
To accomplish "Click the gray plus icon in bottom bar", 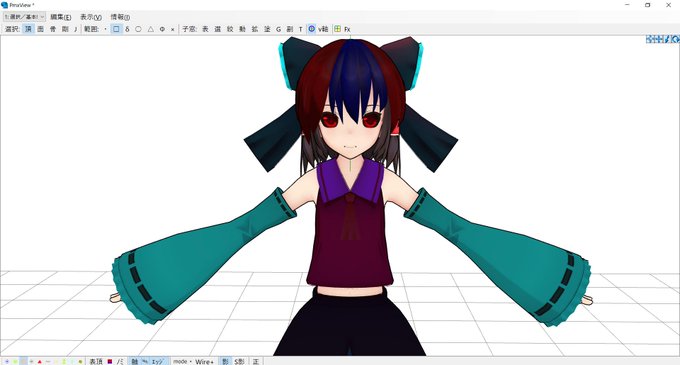I will [31, 361].
